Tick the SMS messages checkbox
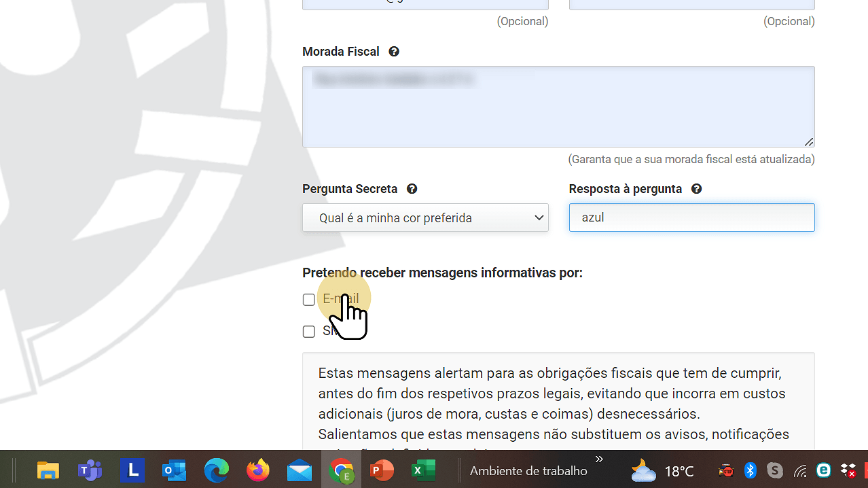The width and height of the screenshot is (868, 488). click(309, 332)
